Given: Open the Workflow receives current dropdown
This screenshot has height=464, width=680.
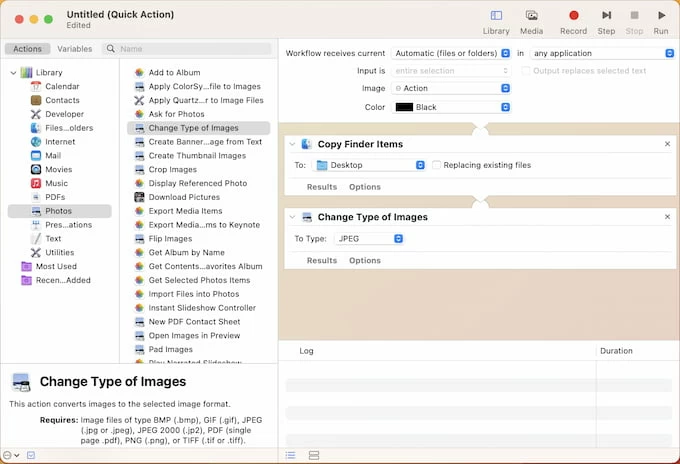Looking at the screenshot, I should point(452,53).
